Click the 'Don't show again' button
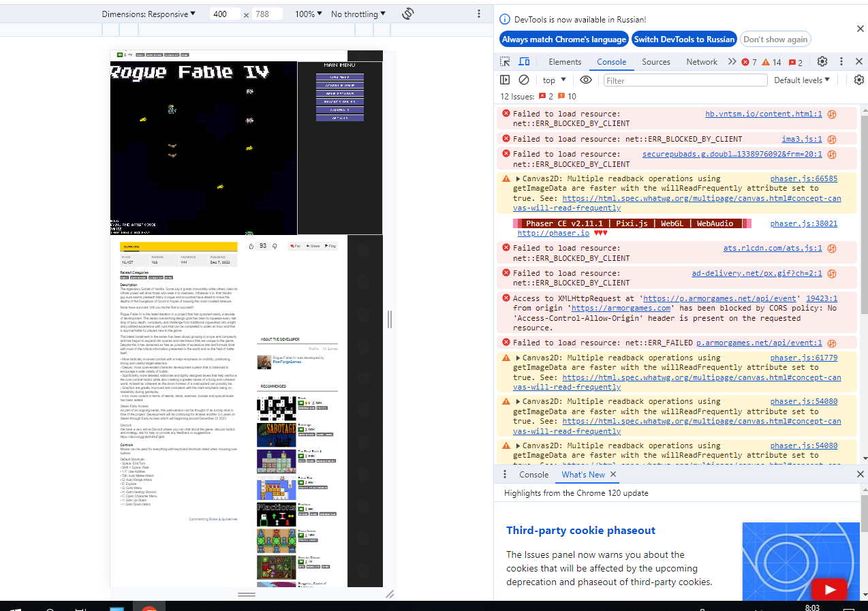Screen dimensions: 868x611 775,39
